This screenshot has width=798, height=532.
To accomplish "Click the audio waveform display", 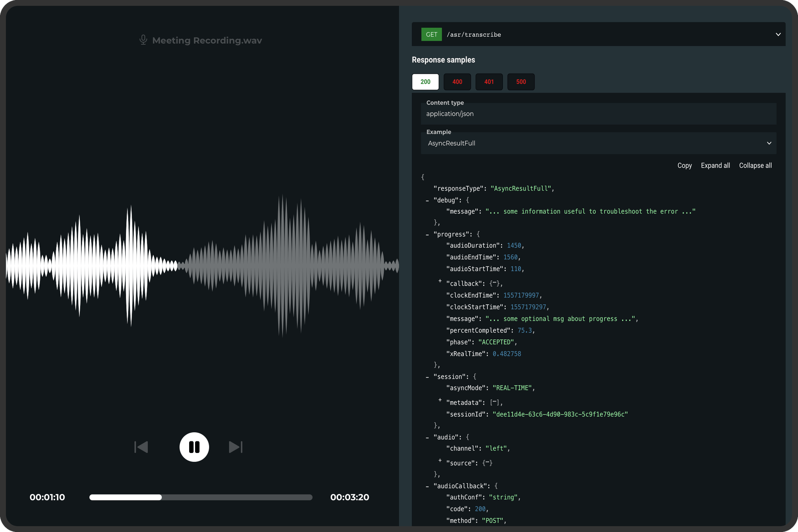I will [202, 266].
